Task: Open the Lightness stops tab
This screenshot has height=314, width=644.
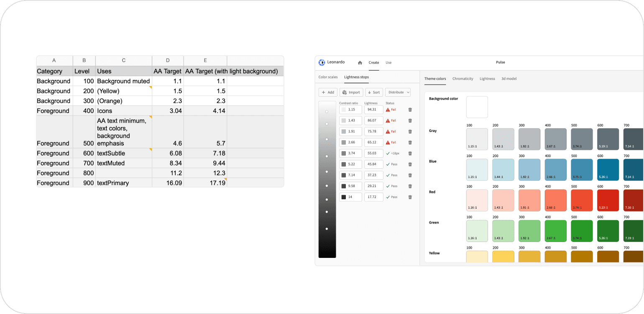Action: pos(356,77)
